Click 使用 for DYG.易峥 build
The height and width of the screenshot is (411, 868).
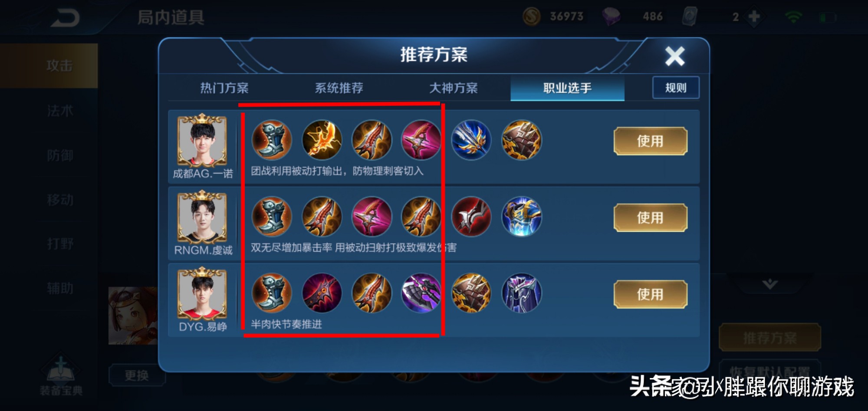click(650, 294)
